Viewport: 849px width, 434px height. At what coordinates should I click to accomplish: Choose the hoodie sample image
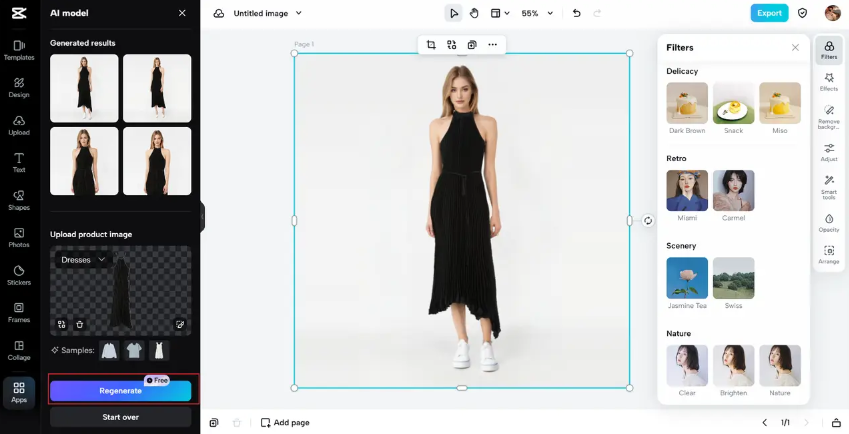(109, 351)
